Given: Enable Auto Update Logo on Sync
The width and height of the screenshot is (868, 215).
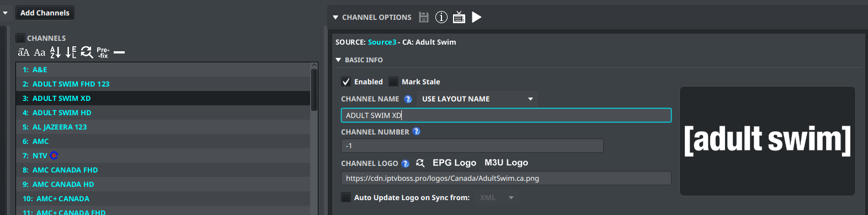Looking at the screenshot, I should tap(346, 197).
